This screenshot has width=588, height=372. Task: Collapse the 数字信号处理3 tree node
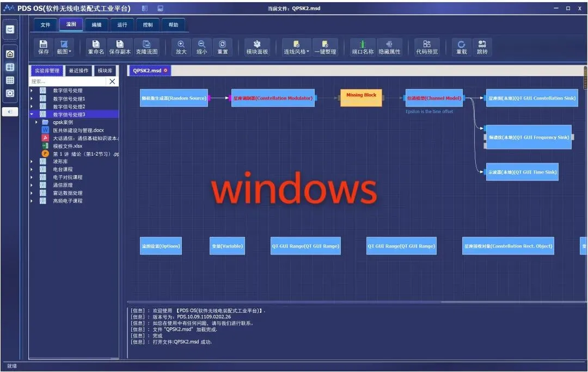coord(32,114)
